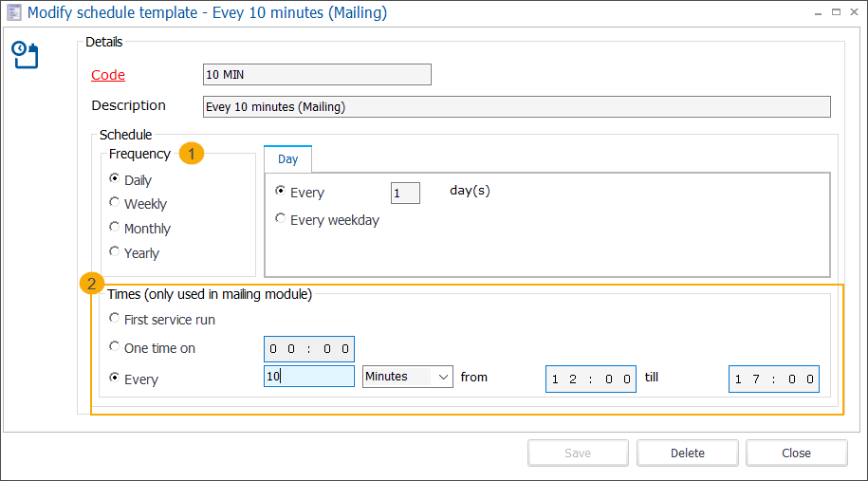Image resolution: width=868 pixels, height=481 pixels.
Task: Click the One time on time field
Action: [309, 349]
